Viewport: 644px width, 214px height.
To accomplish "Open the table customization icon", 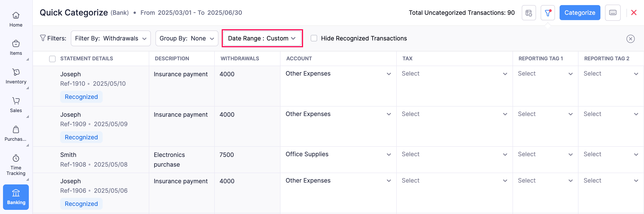I will click(x=528, y=12).
